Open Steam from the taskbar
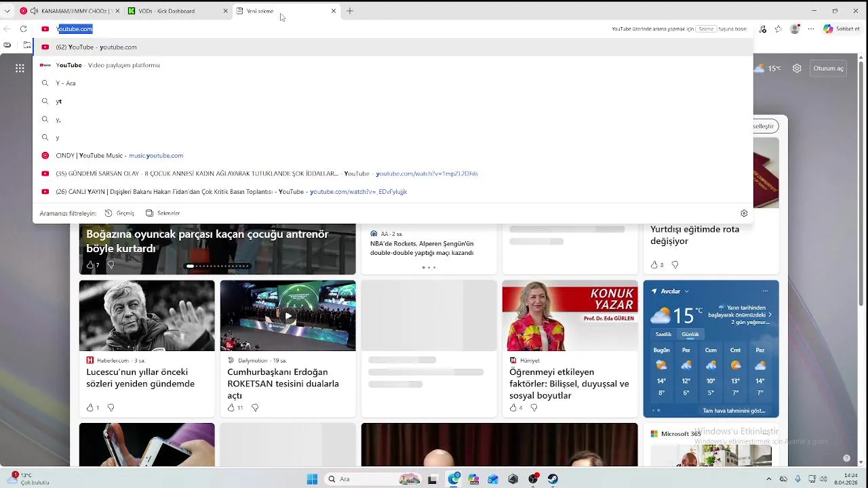The height and width of the screenshot is (488, 868). point(553,479)
